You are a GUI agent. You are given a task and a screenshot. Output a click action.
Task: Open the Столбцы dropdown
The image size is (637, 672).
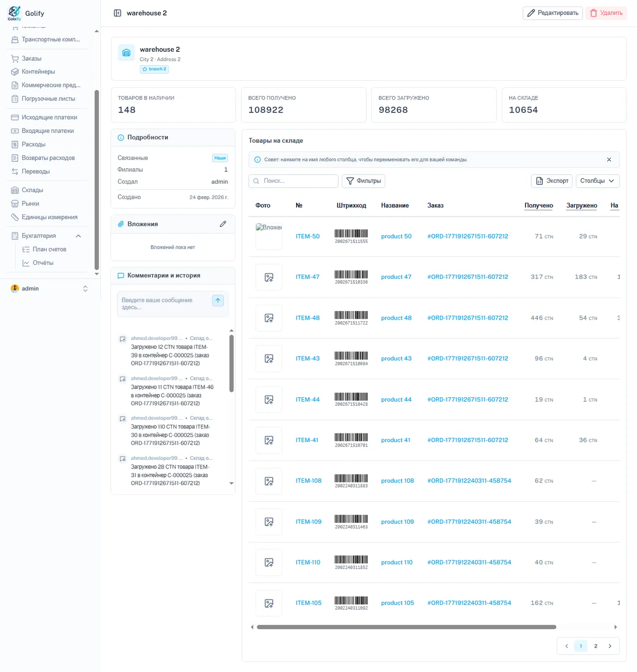pyautogui.click(x=598, y=181)
